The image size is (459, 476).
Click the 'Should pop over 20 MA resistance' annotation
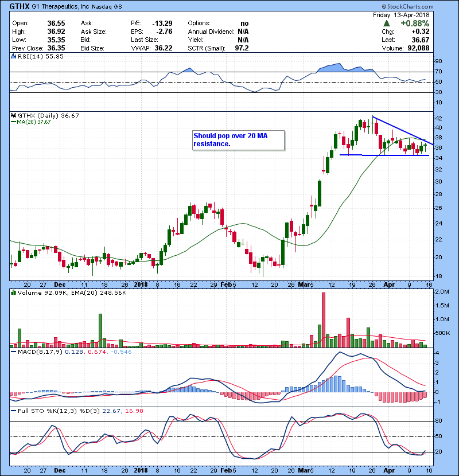pos(239,140)
